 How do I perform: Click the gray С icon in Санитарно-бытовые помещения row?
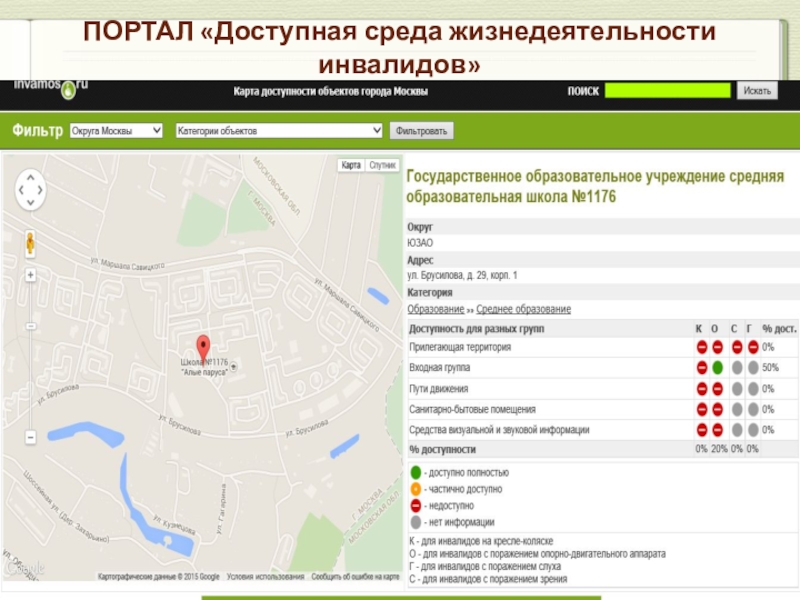point(737,409)
